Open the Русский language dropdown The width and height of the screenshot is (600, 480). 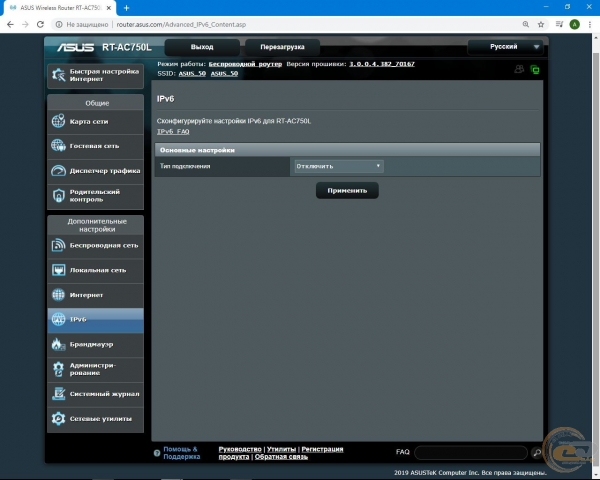(x=505, y=46)
